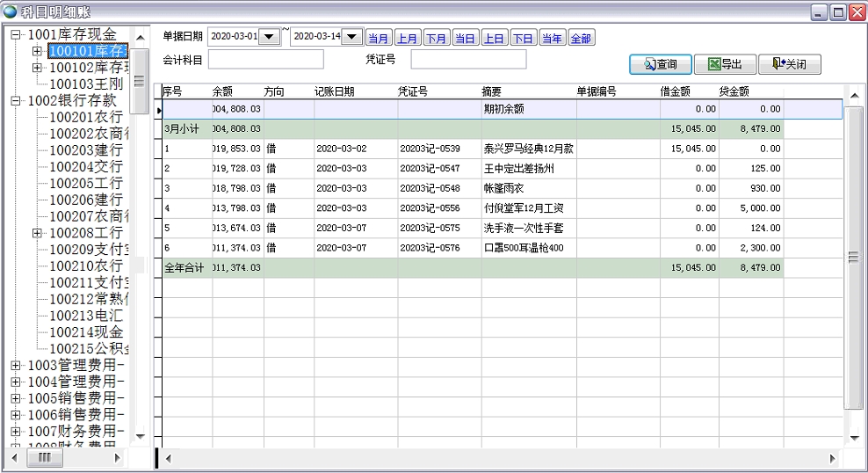Select the 100214现金 tree item
This screenshot has height=473, width=868.
pos(85,332)
